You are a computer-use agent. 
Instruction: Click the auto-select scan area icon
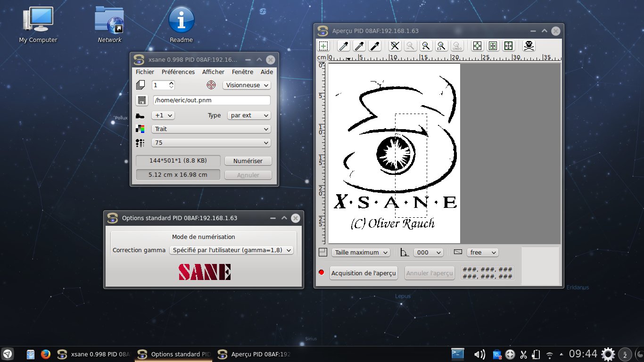click(478, 46)
